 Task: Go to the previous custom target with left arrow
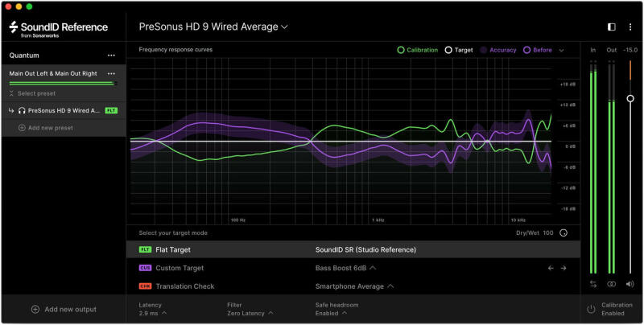coord(551,269)
